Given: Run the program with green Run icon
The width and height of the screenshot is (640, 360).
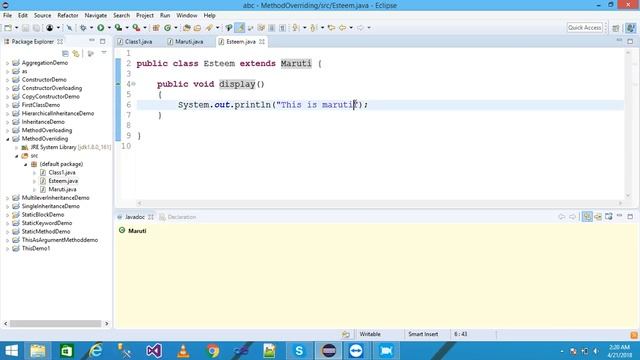Looking at the screenshot, I should (x=100, y=28).
